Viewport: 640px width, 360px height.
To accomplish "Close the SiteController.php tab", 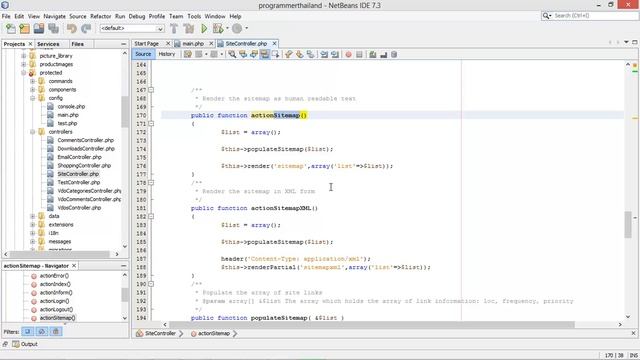I will [274, 44].
